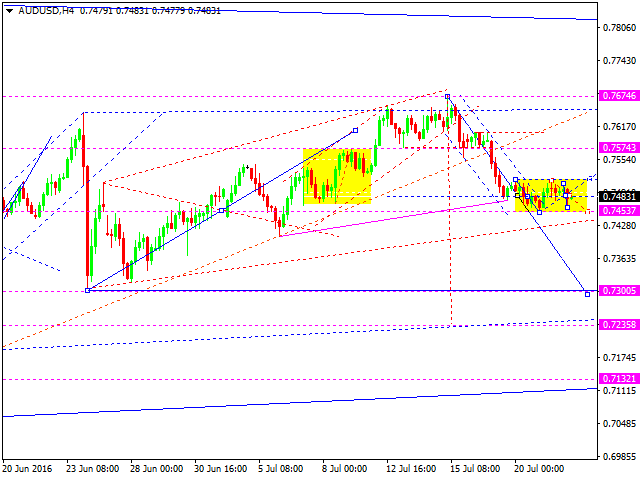Select the yellow rectangle around 20 Jul
640x480 pixels.
[551, 195]
